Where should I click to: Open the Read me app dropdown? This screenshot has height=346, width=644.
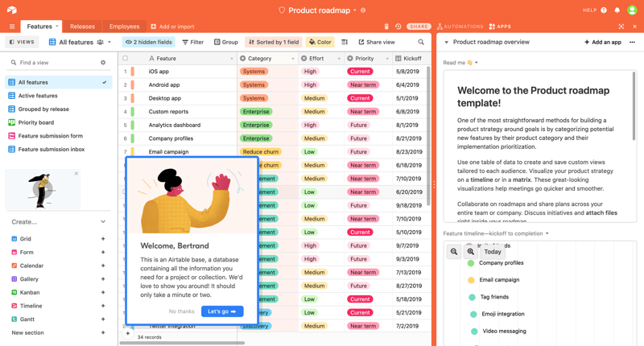[x=476, y=63]
